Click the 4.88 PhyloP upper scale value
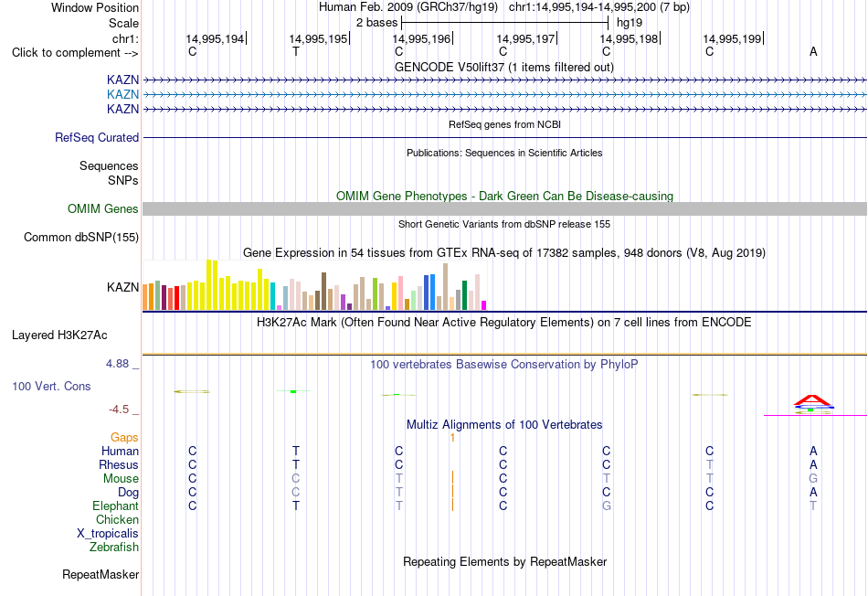This screenshot has width=868, height=596. pos(117,364)
